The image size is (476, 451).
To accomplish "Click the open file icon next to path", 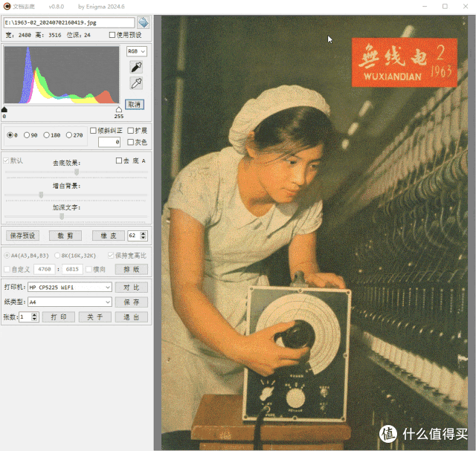I will (143, 23).
